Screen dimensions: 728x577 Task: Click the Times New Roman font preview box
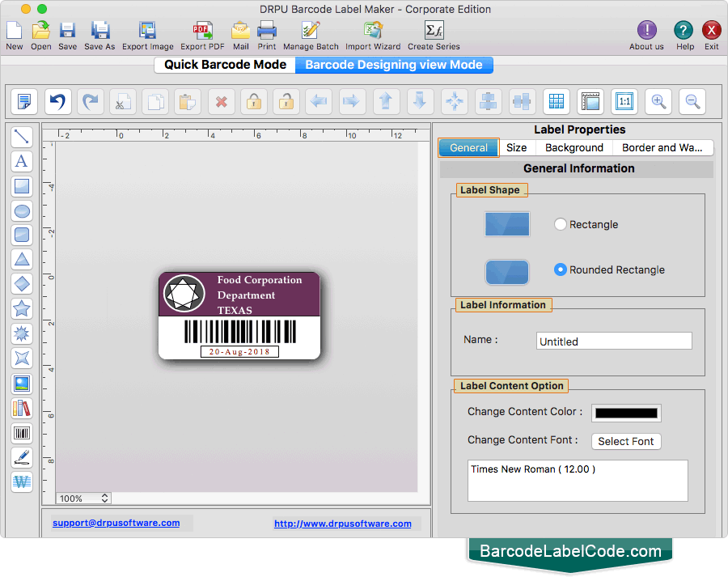click(578, 481)
